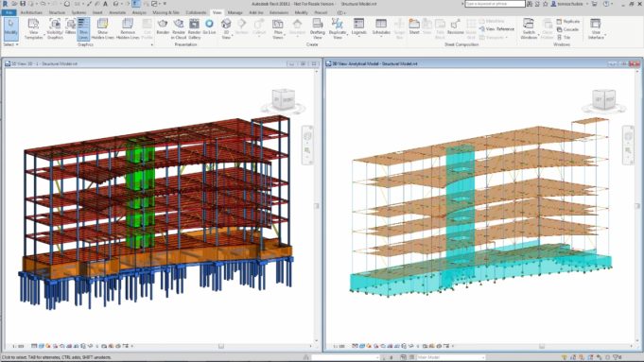This screenshot has width=644, height=362.
Task: Click Show Hidden Lines tool
Action: (x=103, y=28)
